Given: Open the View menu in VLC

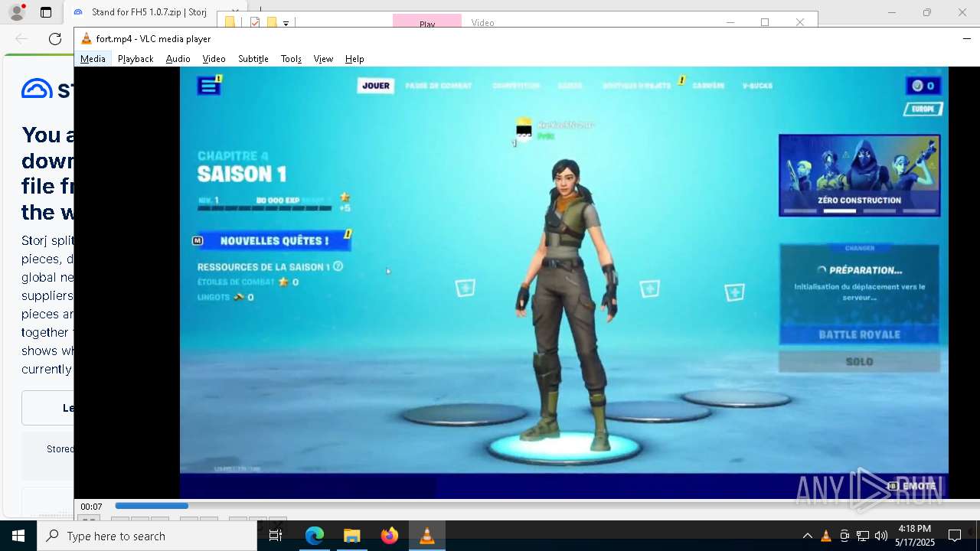Looking at the screenshot, I should coord(323,59).
